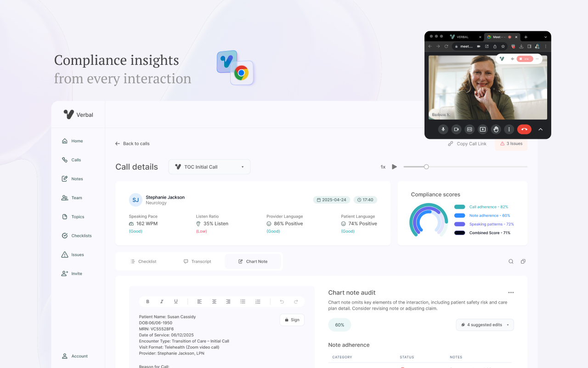Image resolution: width=588 pixels, height=368 pixels.
Task: Open Notes from the sidebar
Action: (72, 179)
